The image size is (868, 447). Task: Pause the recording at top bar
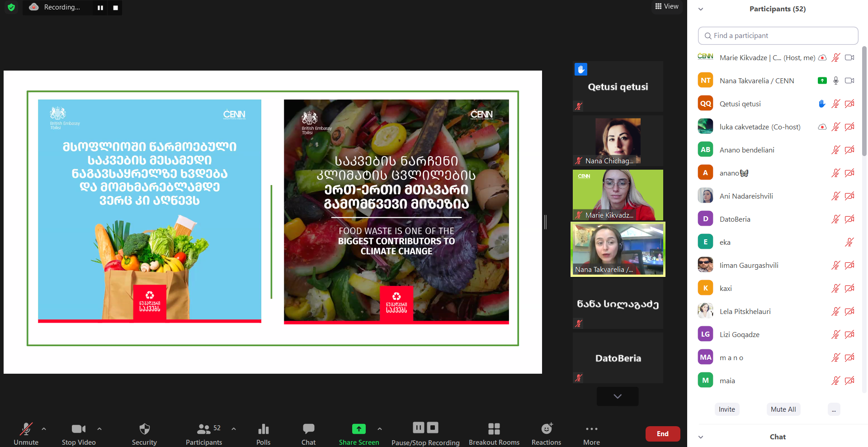(x=100, y=8)
